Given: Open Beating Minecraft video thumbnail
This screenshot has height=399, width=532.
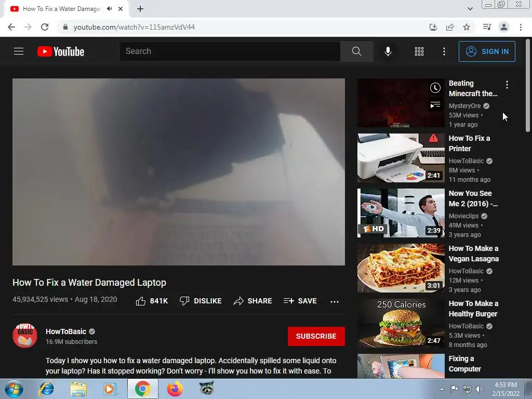Looking at the screenshot, I should [401, 103].
